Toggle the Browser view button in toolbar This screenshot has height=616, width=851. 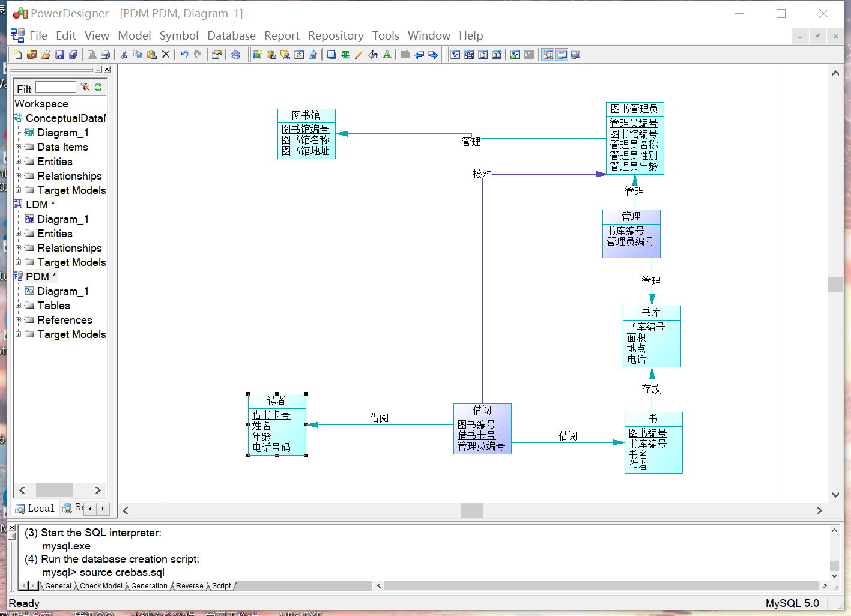[x=548, y=55]
